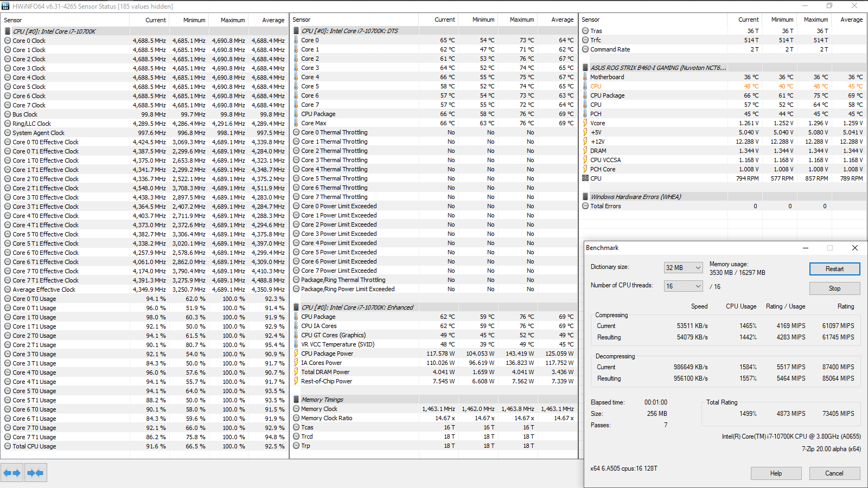Select the CPU GT Cores (Graphics) row
Image resolution: width=868 pixels, height=488 pixels.
433,335
